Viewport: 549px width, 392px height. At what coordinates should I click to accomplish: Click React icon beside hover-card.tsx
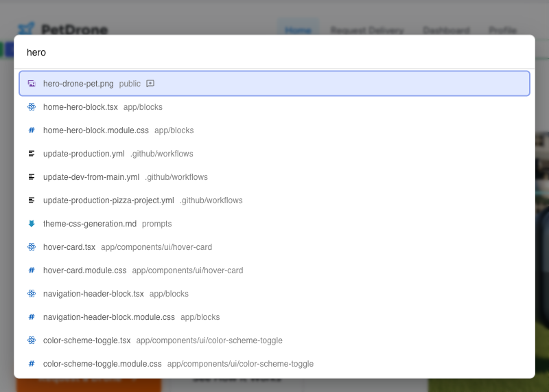[x=32, y=247]
